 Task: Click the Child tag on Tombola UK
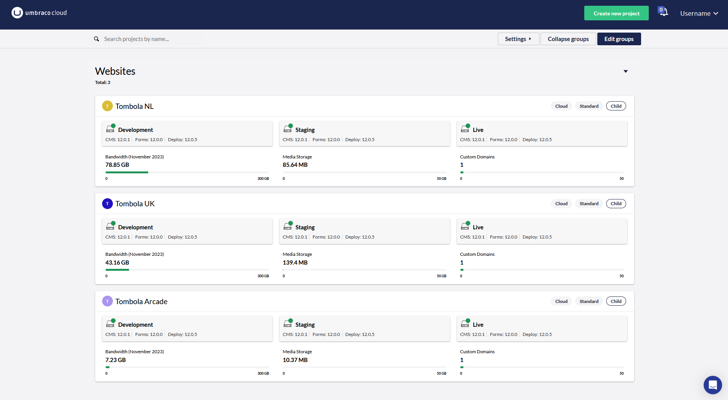click(x=616, y=204)
